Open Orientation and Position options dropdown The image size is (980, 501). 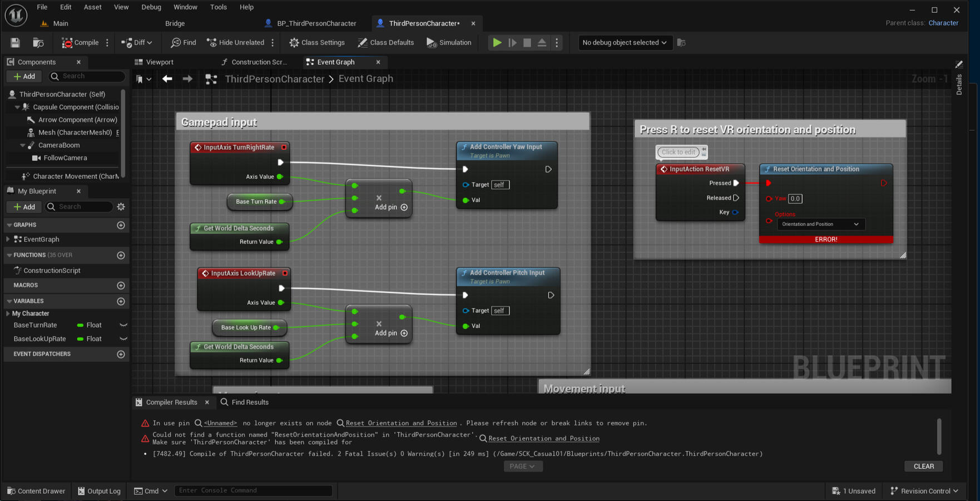820,224
